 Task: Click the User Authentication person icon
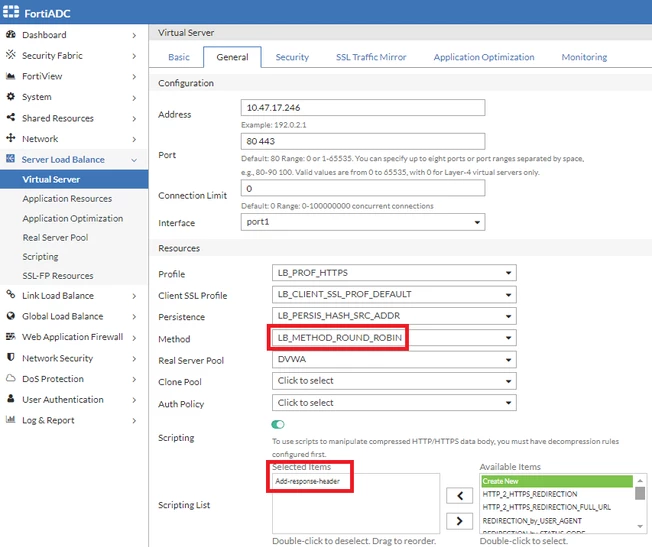(x=11, y=398)
